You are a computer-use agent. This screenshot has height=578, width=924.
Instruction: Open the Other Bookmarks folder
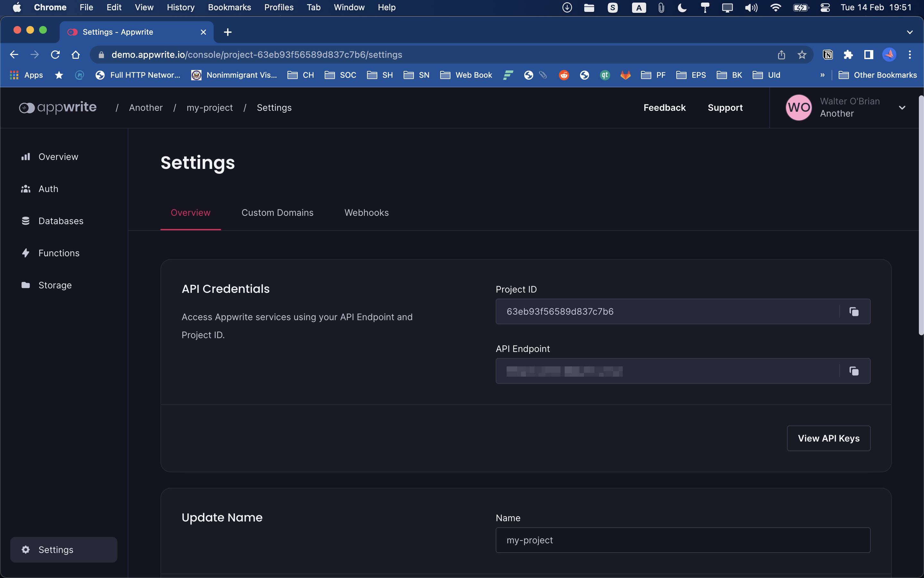(877, 75)
